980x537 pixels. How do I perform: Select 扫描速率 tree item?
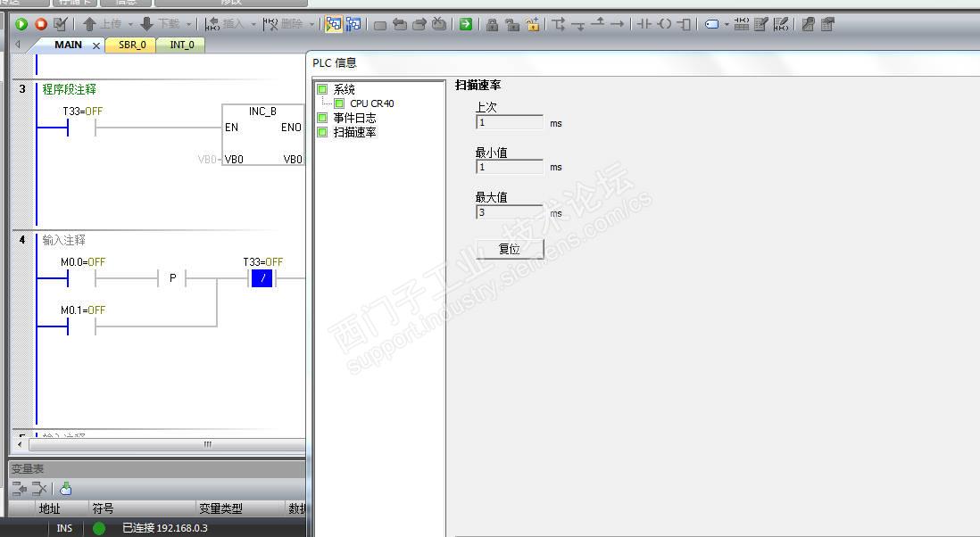click(354, 132)
